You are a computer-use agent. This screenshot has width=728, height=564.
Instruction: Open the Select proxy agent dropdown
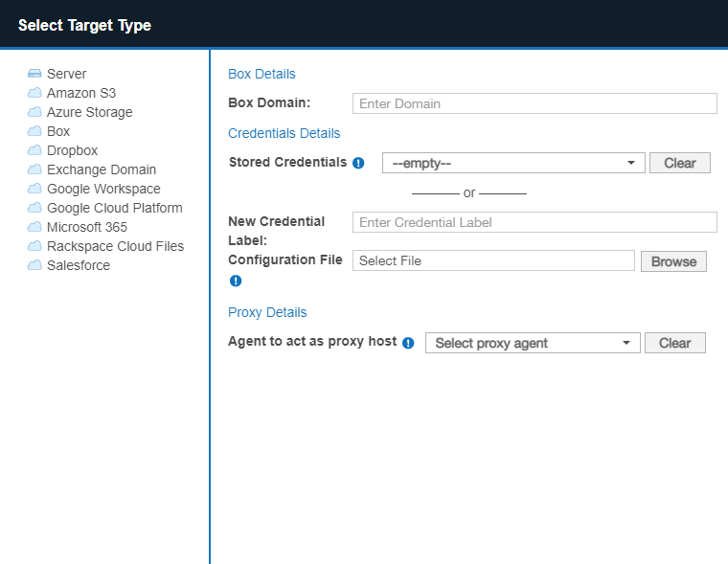pyautogui.click(x=533, y=343)
